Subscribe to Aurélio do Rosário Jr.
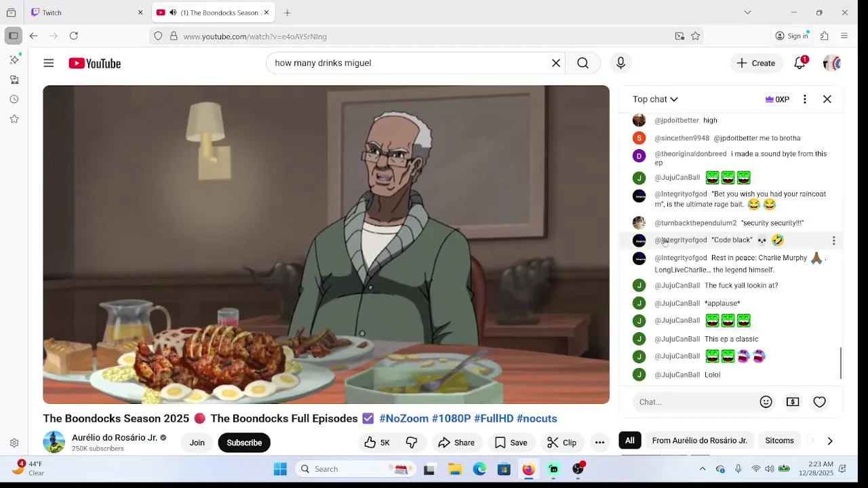 point(244,443)
